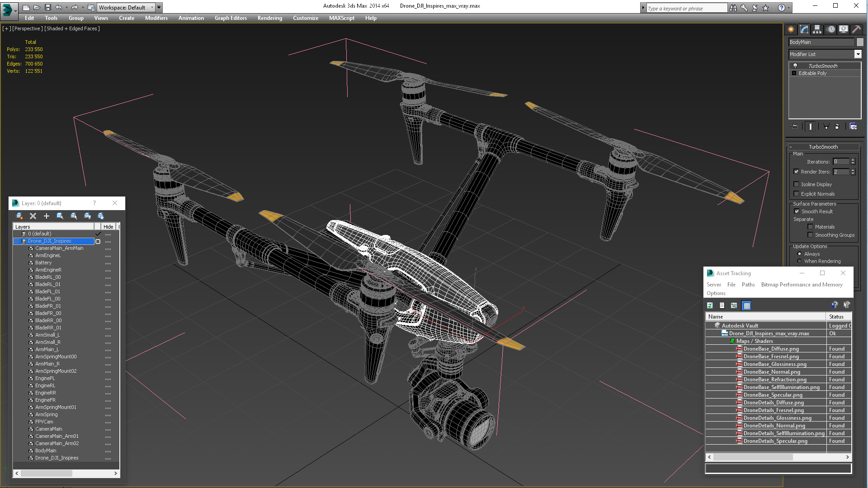Enable Separate by Smoothing Groups checkbox
868x488 pixels.
coord(811,235)
